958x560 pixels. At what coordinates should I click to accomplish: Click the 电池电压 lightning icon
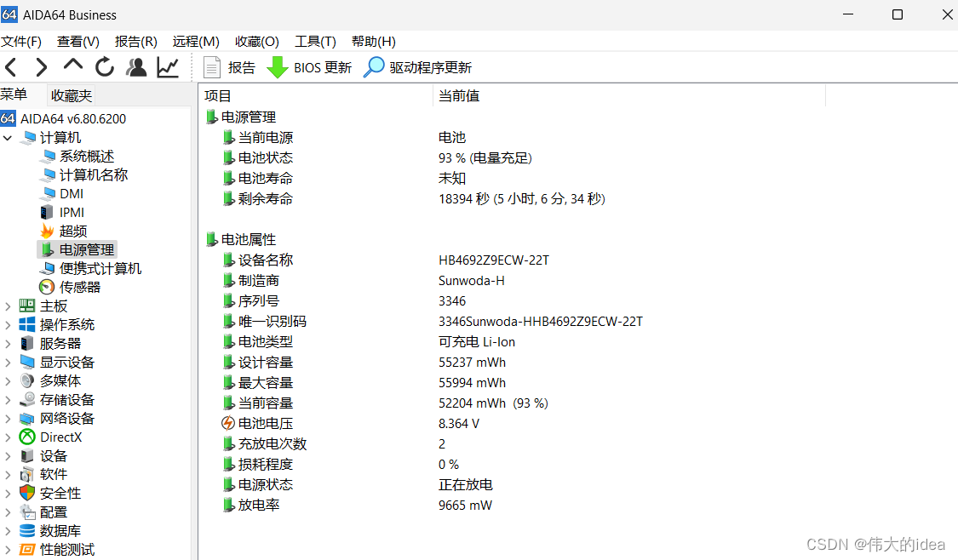(228, 423)
